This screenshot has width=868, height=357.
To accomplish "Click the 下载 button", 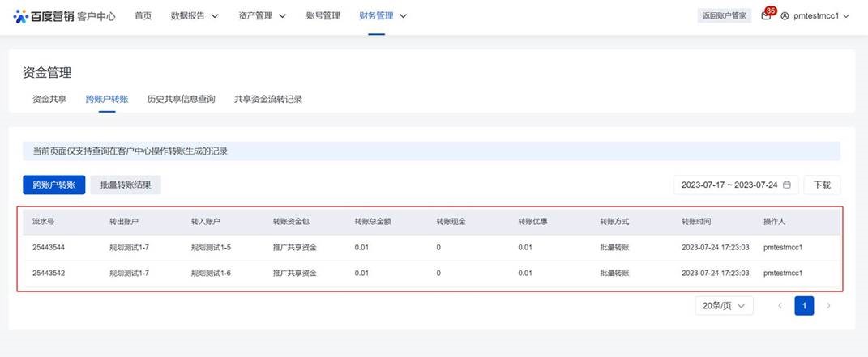I will tap(822, 185).
